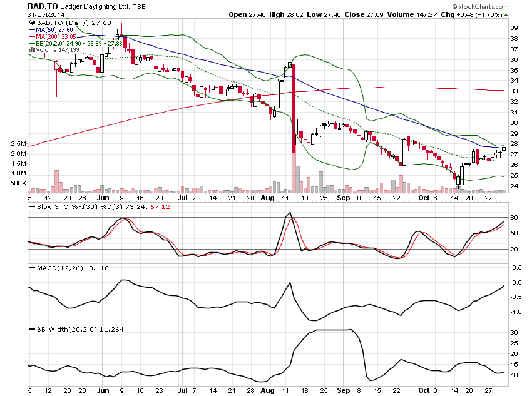Click the Jul label on price chart axis
The width and height of the screenshot is (532, 396).
[183, 198]
